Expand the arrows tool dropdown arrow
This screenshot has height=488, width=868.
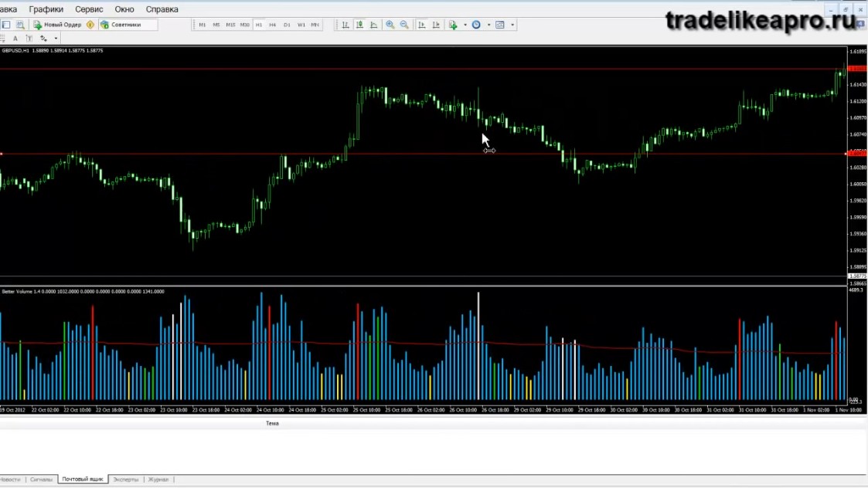point(56,39)
